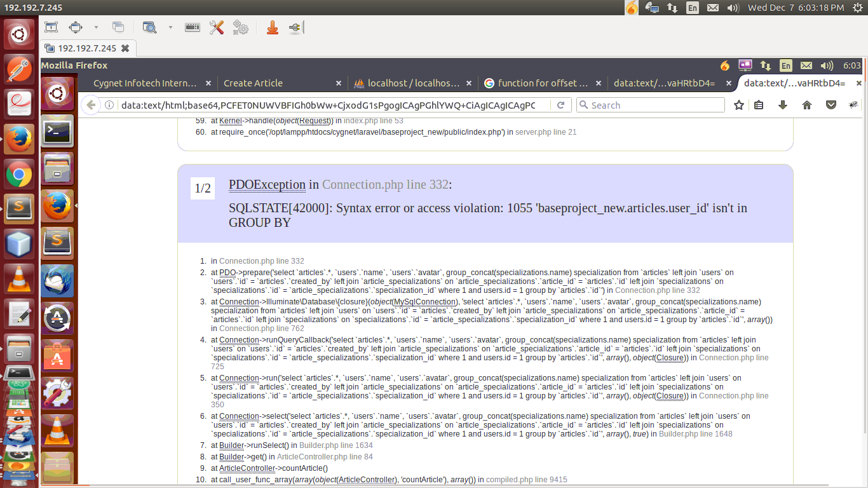868x488 pixels.
Task: Open remote viewer preferences wrench icon
Action: pyautogui.click(x=217, y=27)
